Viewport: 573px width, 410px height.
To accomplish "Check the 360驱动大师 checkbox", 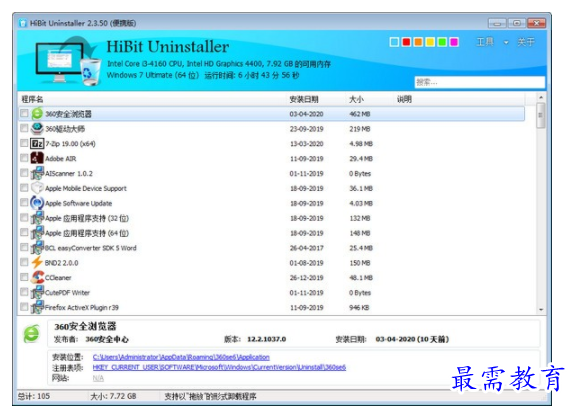I will 24,128.
